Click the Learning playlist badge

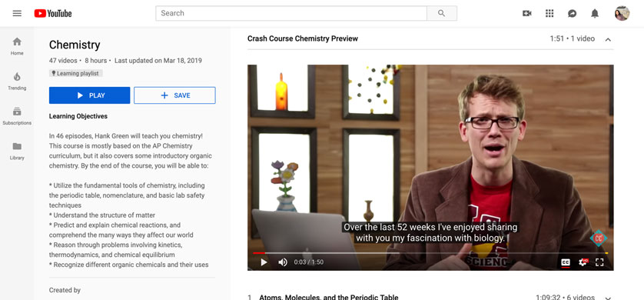click(75, 74)
